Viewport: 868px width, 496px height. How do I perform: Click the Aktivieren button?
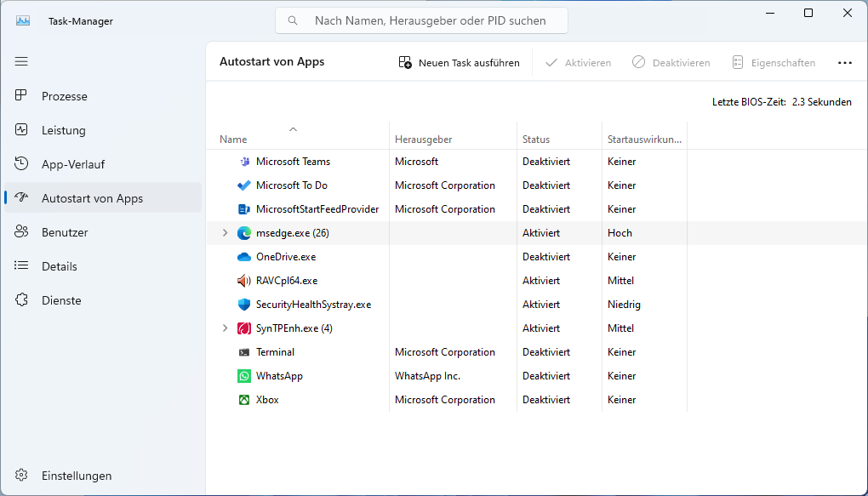point(578,63)
